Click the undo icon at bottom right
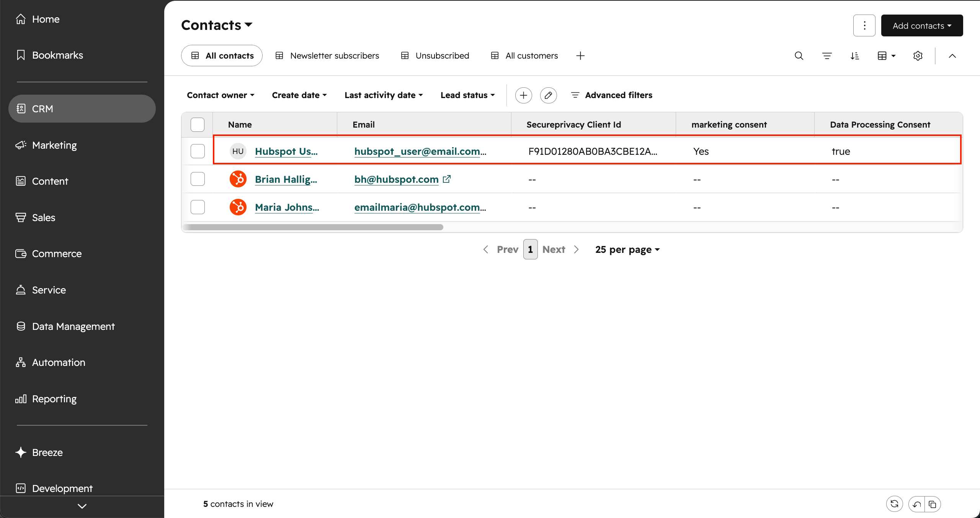The height and width of the screenshot is (518, 980). point(916,504)
